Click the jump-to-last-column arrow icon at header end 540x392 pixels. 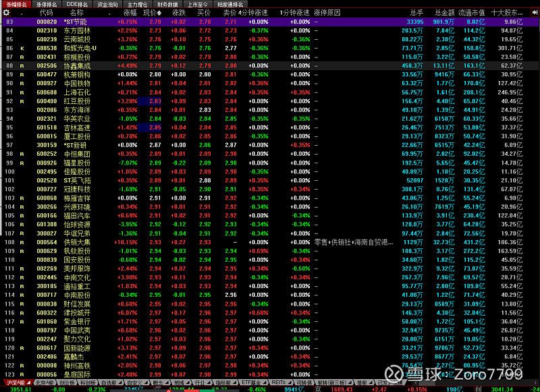pos(535,13)
